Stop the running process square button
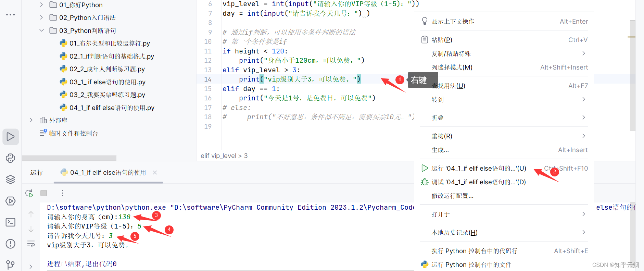 pyautogui.click(x=43, y=193)
